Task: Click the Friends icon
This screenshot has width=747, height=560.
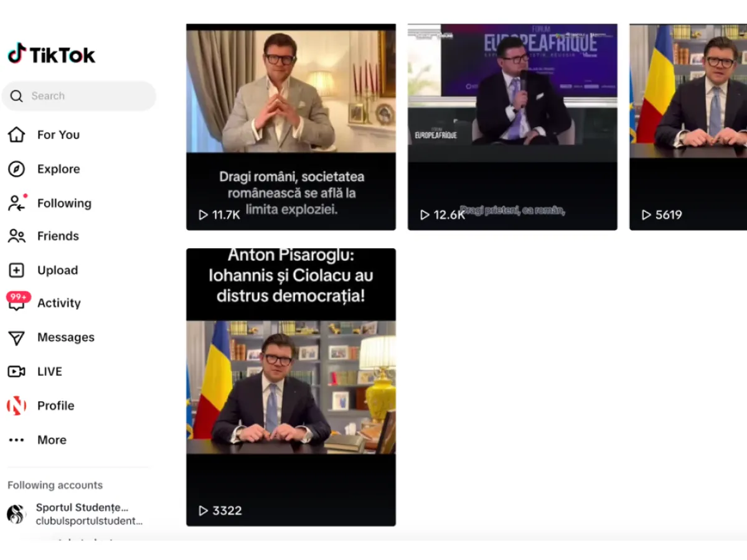Action: 16,236
